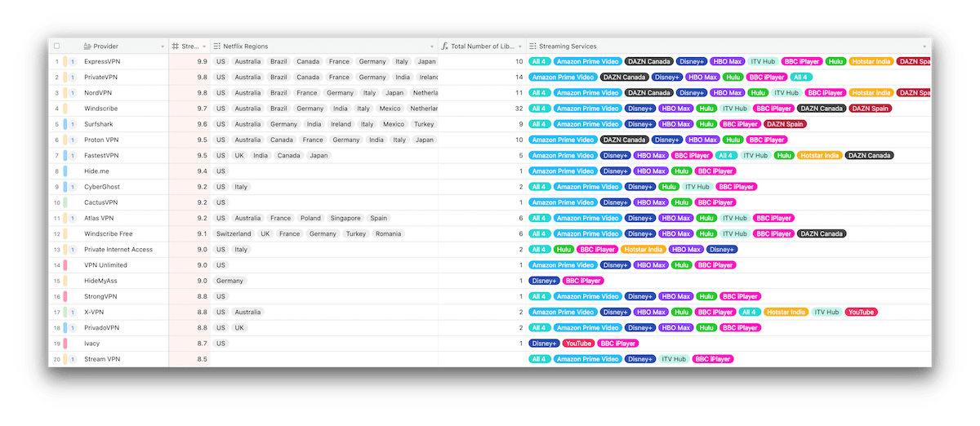Click the DAZN Canada tag in FastestVPN row
980x426 pixels.
click(x=870, y=156)
